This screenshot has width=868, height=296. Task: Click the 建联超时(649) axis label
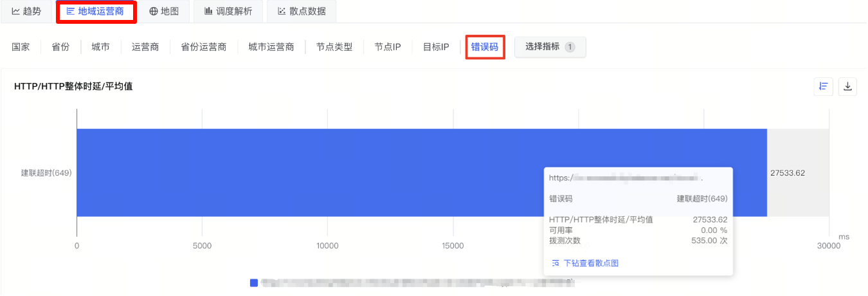pyautogui.click(x=46, y=173)
